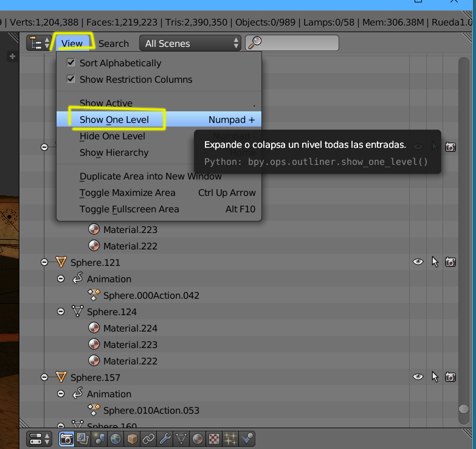This screenshot has height=449, width=476.
Task: Click the Verts:1,204,388 statistic
Action: point(44,22)
